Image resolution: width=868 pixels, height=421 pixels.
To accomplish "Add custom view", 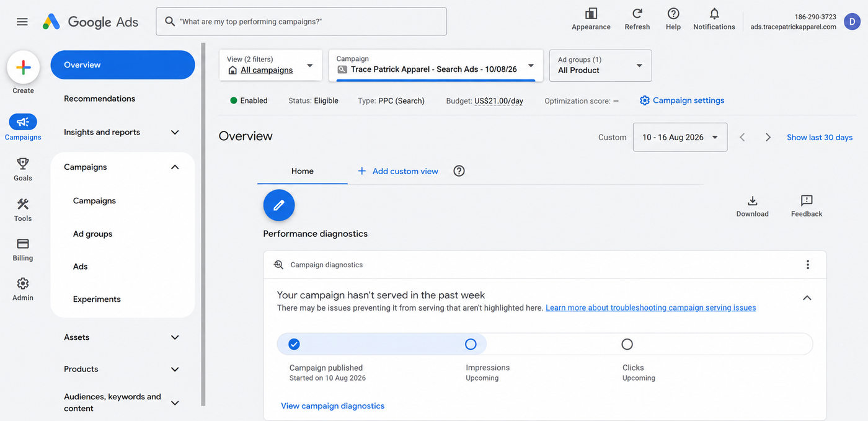I will (398, 171).
